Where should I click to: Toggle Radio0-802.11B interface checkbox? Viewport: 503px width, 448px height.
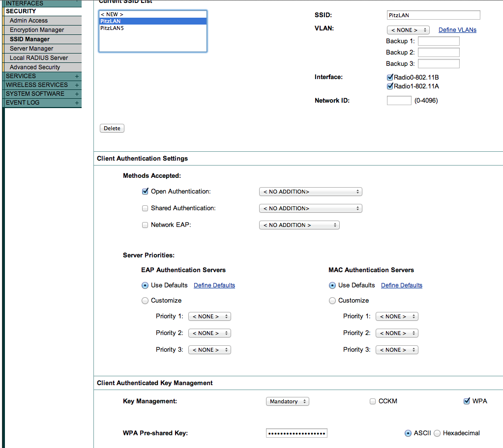[390, 77]
